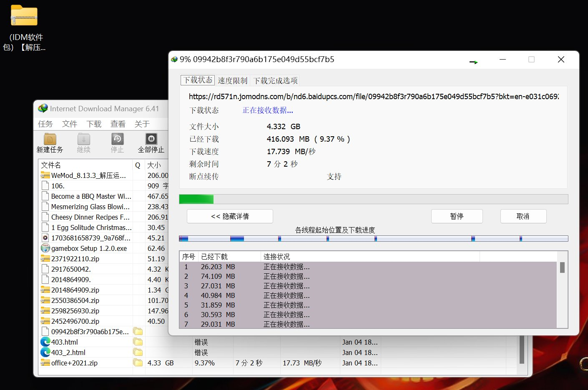The height and width of the screenshot is (390, 588).
Task: Click the Edge icon for 403.html
Action: 45,342
